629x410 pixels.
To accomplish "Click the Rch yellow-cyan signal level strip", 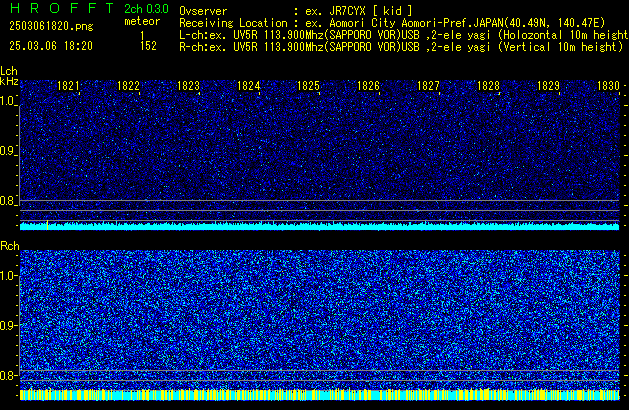I will 319,395.
